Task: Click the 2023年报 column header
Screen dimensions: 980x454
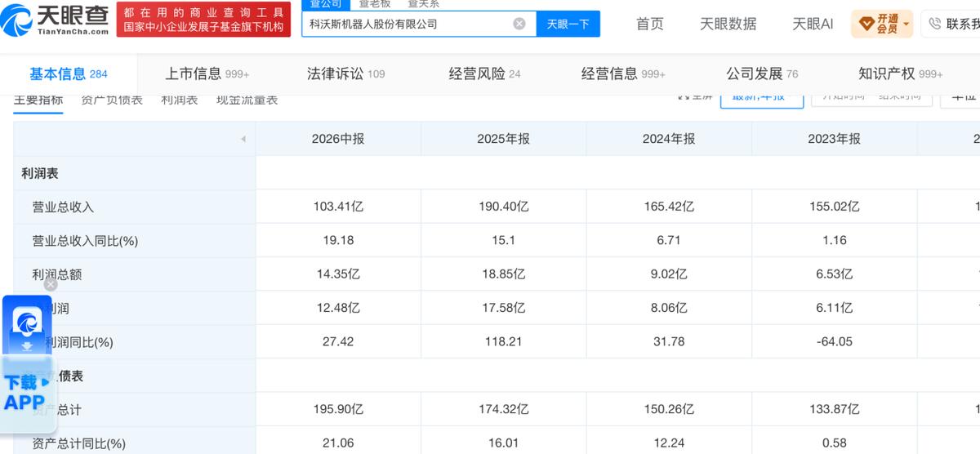Action: click(834, 139)
